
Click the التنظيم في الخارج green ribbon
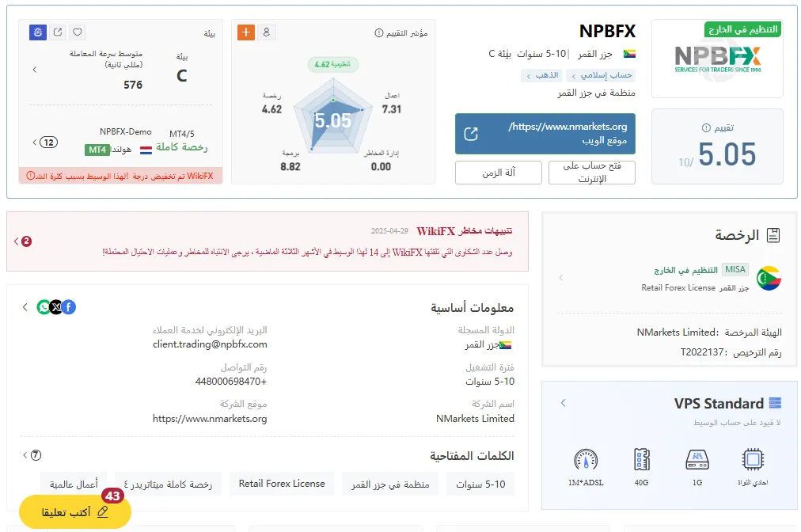[742, 29]
